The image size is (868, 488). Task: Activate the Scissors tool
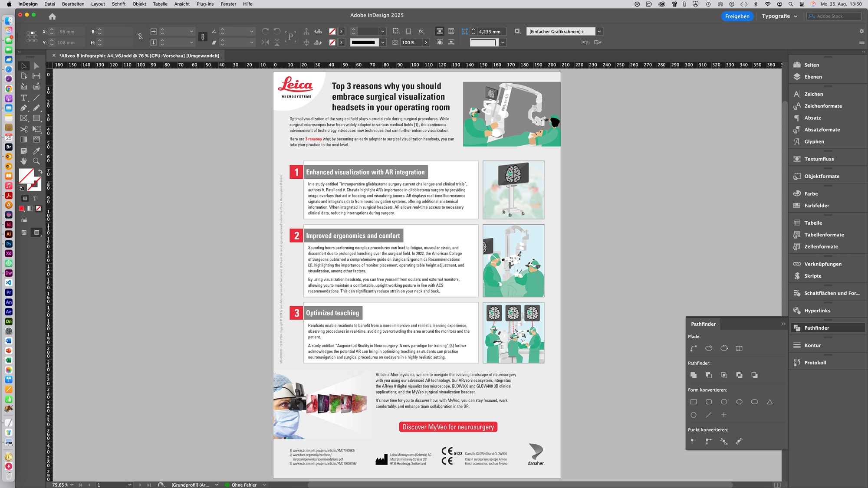tap(23, 129)
